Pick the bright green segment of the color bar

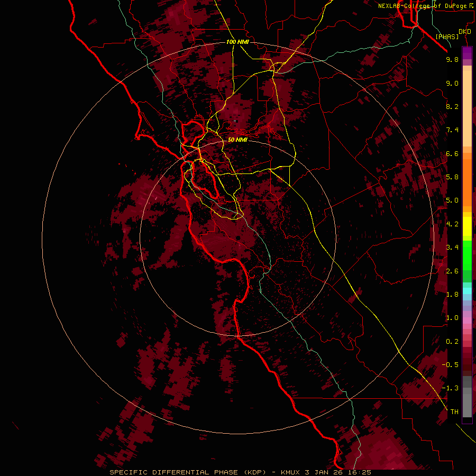coord(467,255)
